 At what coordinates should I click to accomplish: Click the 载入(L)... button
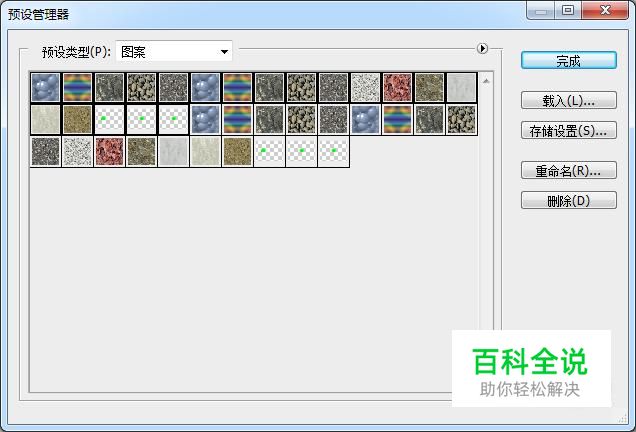[569, 100]
